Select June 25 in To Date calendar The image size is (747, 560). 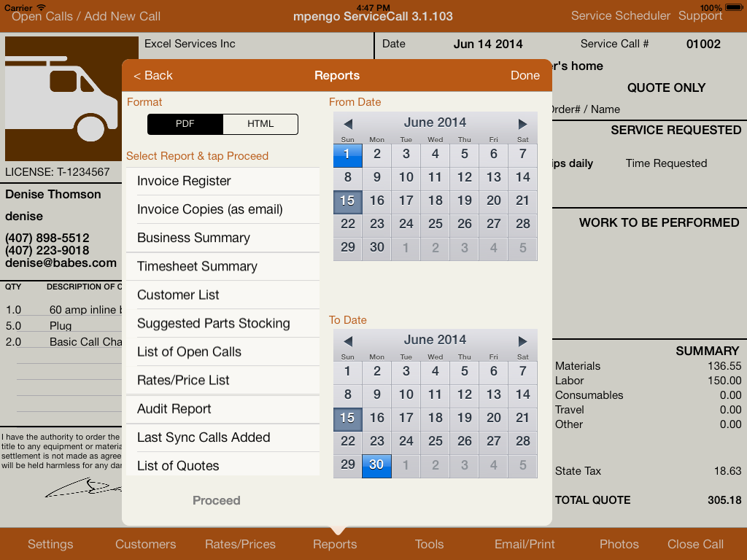pyautogui.click(x=436, y=441)
